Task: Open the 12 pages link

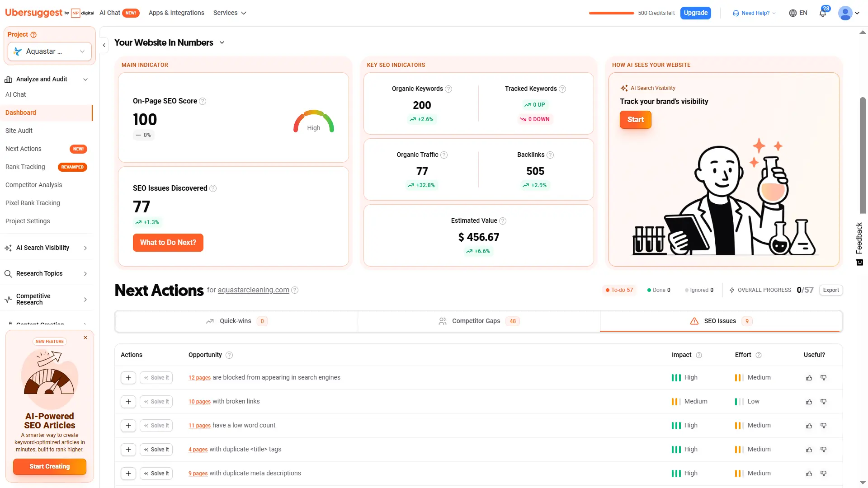Action: (x=199, y=378)
